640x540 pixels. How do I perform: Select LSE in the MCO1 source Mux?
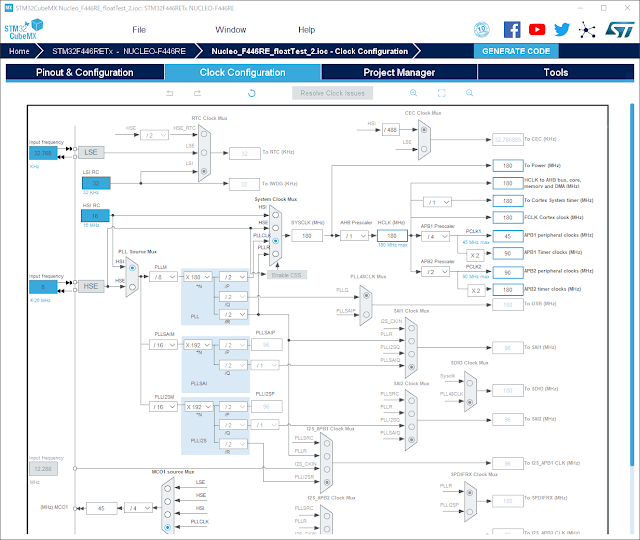[x=167, y=488]
